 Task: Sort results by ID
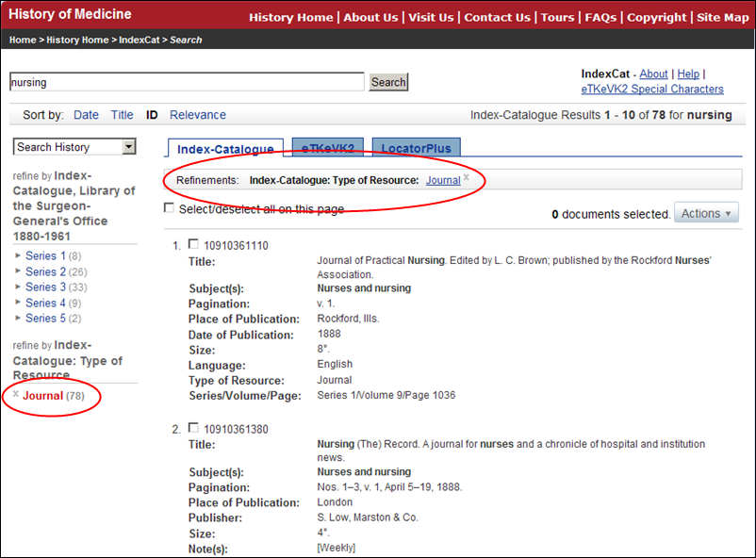click(x=152, y=115)
